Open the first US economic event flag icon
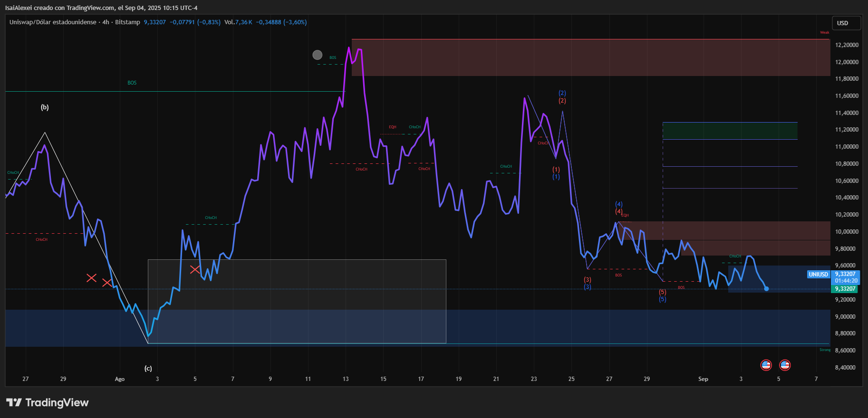This screenshot has height=418, width=868. pos(766,365)
